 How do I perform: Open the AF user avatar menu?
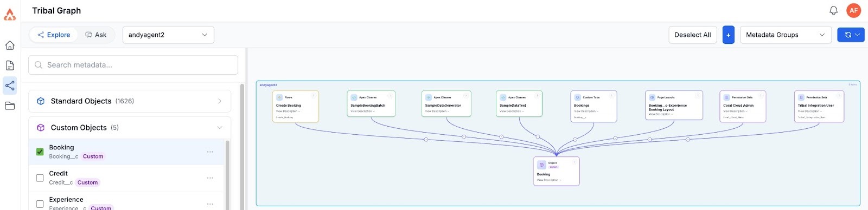(854, 10)
